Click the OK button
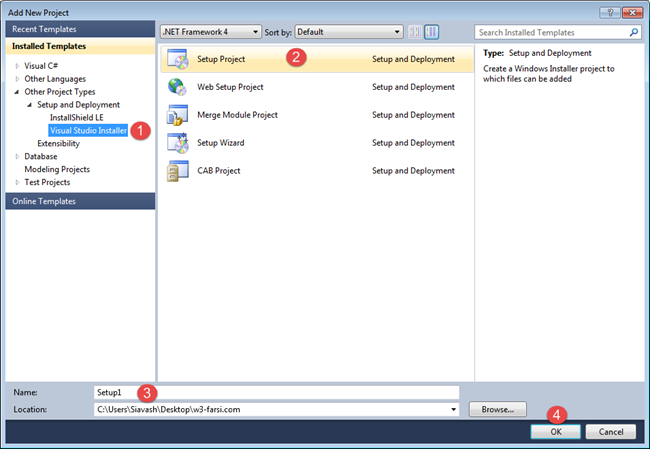This screenshot has height=449, width=650. [x=555, y=432]
